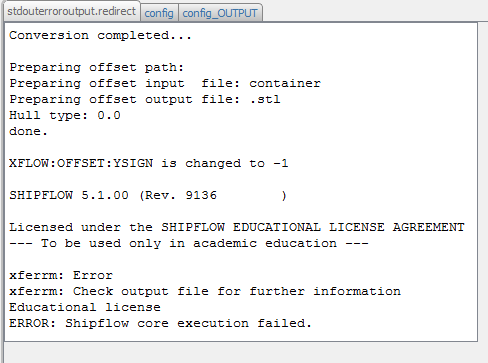Open the config tab
This screenshot has height=363, width=488.
pos(159,13)
